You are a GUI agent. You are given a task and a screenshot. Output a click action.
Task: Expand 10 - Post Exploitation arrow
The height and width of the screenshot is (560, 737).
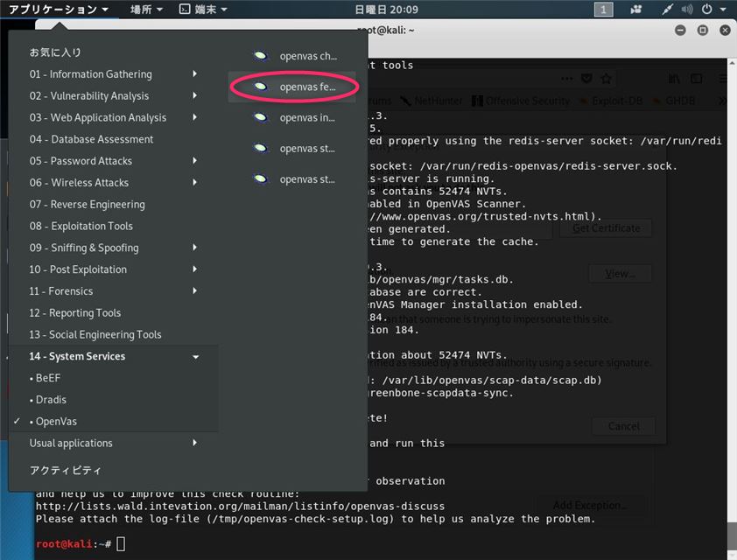pos(194,269)
